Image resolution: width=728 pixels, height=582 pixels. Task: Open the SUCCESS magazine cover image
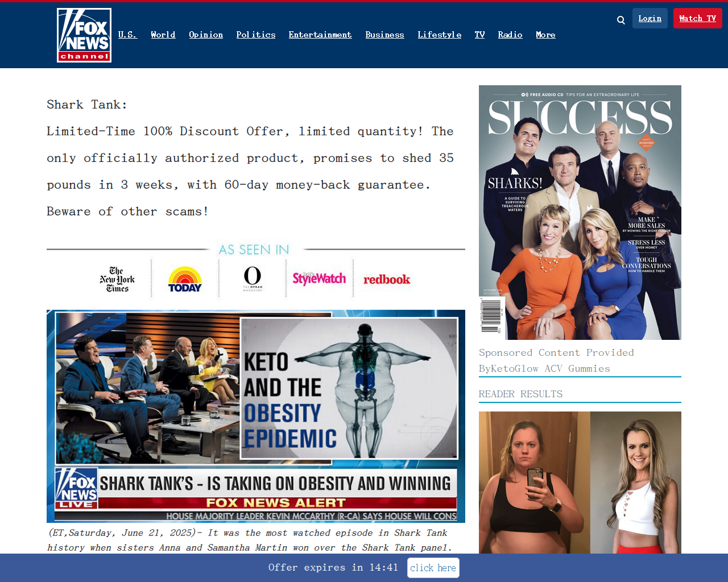click(x=580, y=213)
